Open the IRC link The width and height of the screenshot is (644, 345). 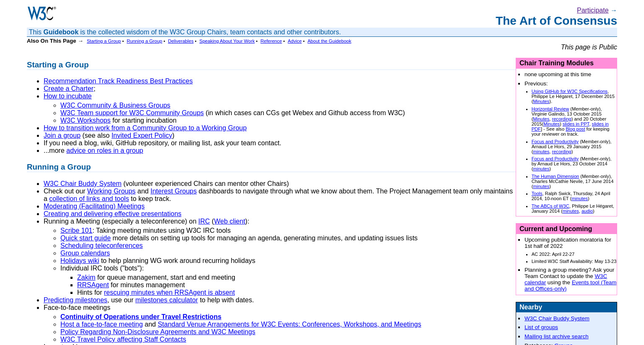[x=204, y=221]
